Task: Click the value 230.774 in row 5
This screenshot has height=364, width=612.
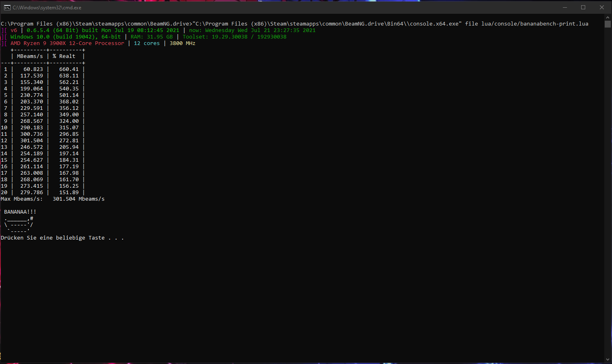Action: coord(32,95)
